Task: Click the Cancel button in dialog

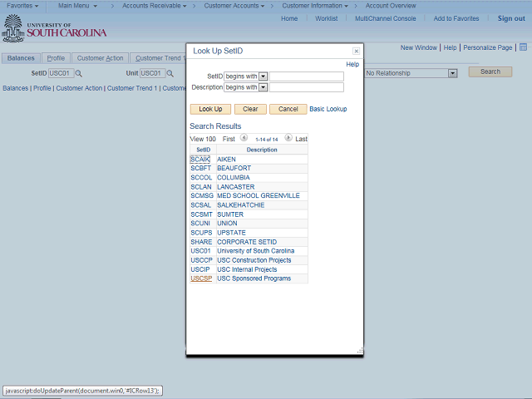Action: click(x=288, y=109)
